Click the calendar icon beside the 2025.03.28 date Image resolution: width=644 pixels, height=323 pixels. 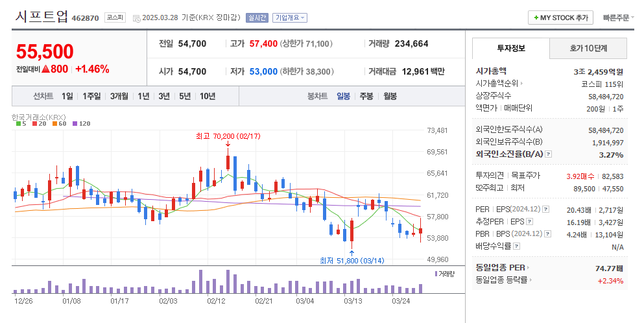tap(136, 18)
